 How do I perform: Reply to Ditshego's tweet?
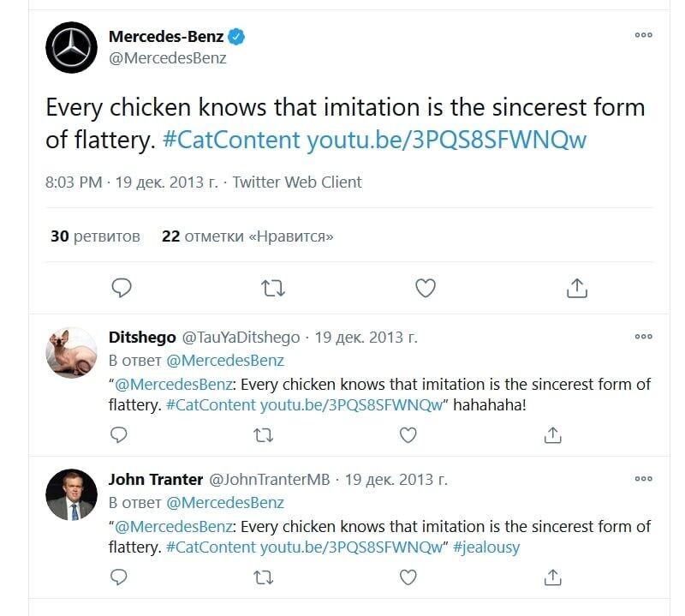119,435
